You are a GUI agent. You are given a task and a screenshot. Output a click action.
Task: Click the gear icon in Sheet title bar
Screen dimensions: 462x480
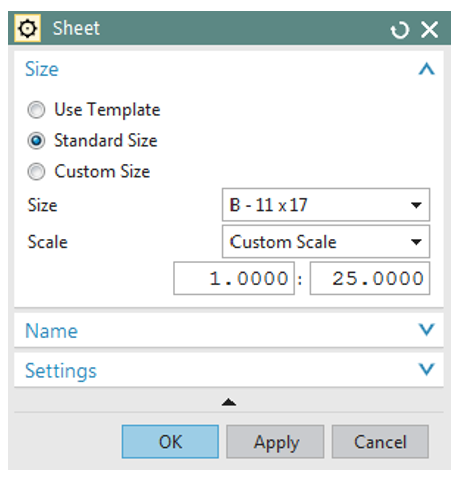27,28
